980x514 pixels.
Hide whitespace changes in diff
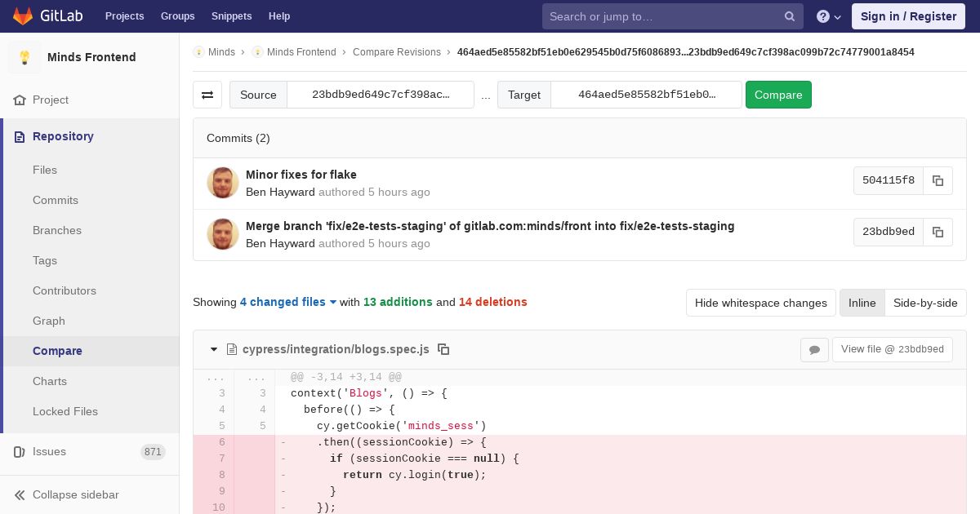point(761,303)
